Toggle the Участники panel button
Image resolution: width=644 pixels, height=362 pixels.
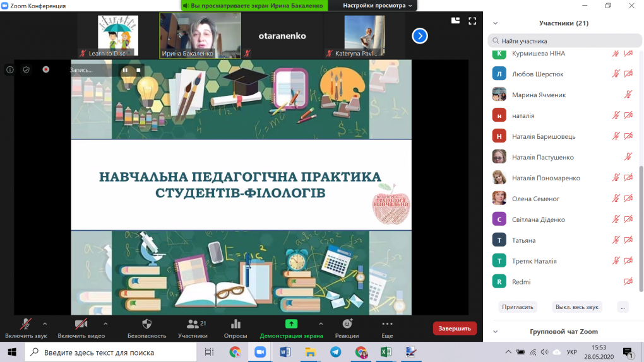click(193, 329)
